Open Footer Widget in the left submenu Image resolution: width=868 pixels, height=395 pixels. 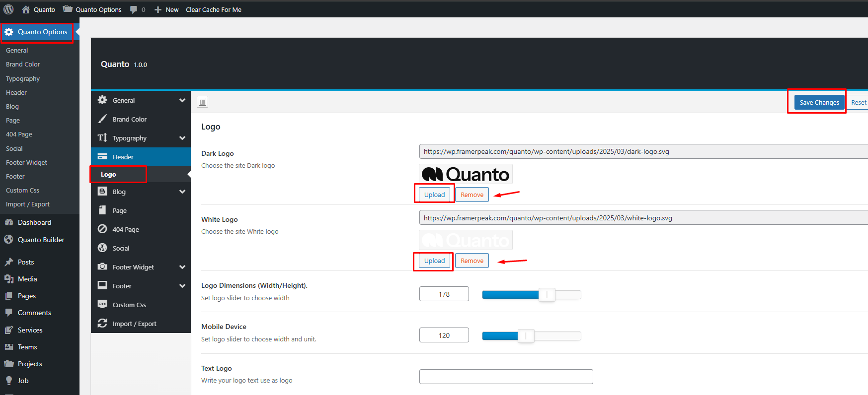click(26, 163)
